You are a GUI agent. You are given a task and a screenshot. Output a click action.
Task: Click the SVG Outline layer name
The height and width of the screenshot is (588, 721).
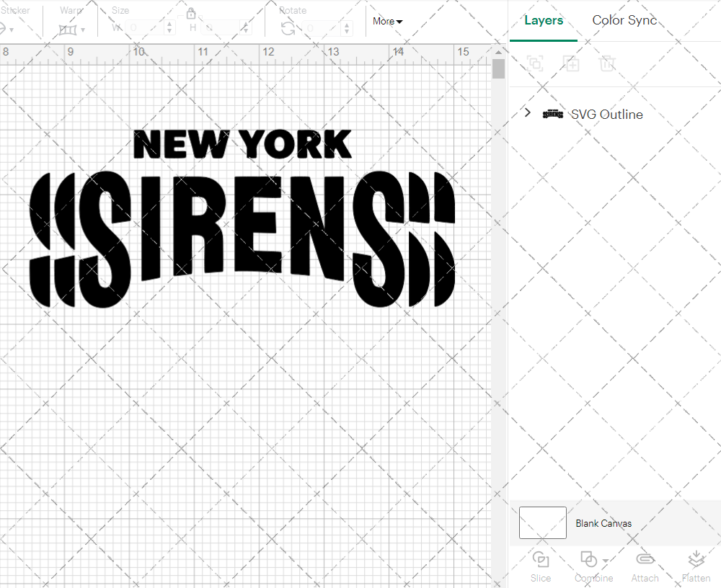[606, 114]
